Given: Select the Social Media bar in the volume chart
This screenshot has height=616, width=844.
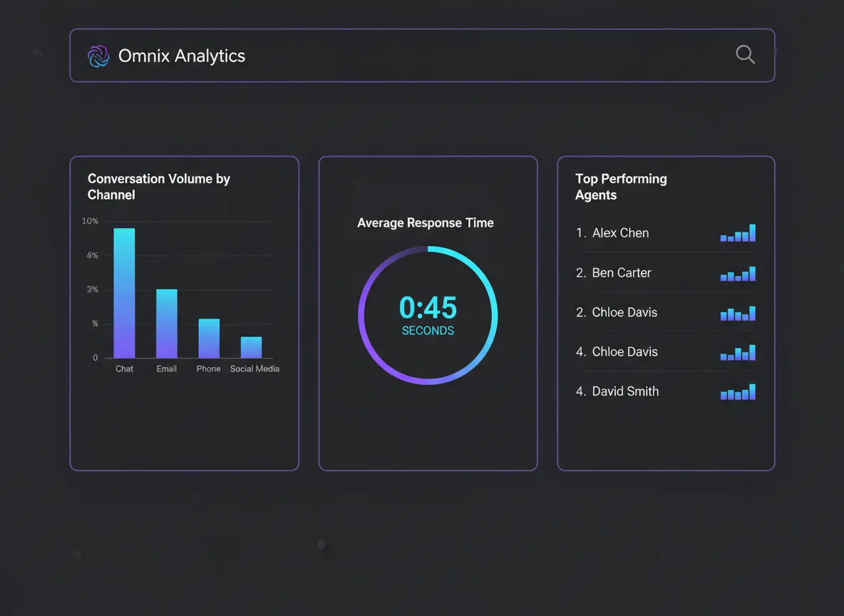Looking at the screenshot, I should pyautogui.click(x=250, y=347).
